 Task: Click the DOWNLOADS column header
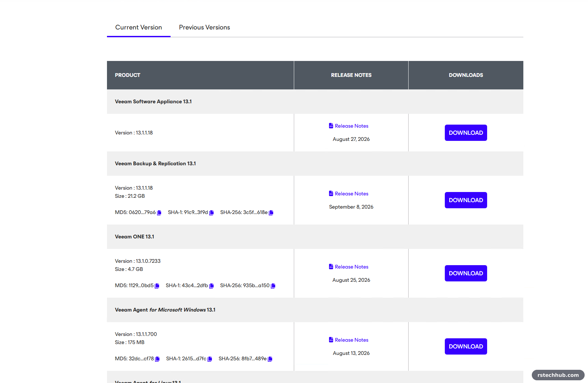[x=466, y=75]
